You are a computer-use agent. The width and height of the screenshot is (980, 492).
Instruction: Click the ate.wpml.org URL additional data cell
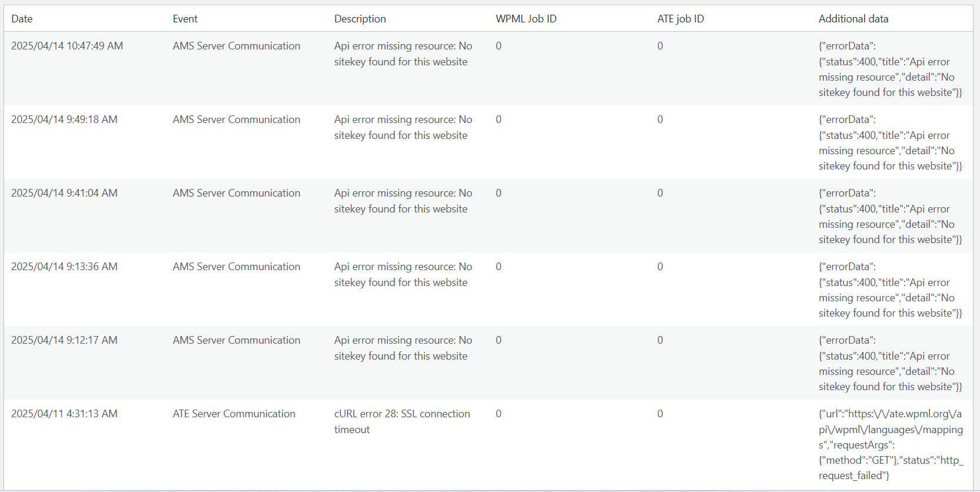click(891, 444)
